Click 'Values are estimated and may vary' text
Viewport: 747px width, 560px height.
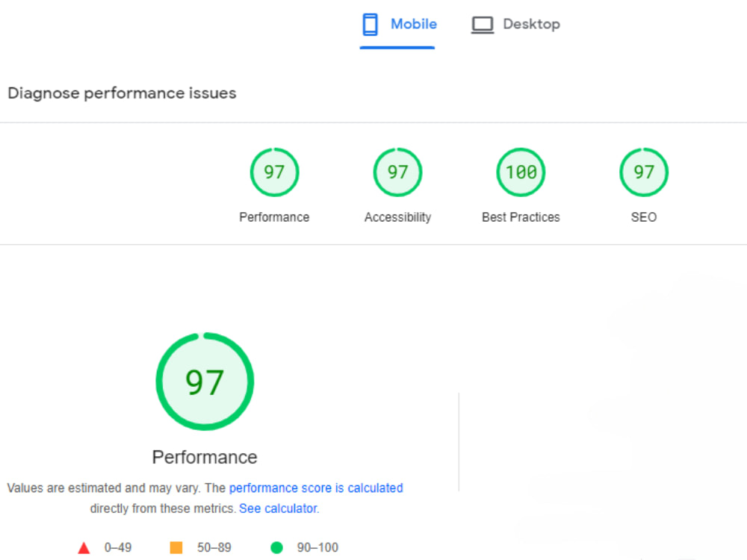tap(103, 488)
